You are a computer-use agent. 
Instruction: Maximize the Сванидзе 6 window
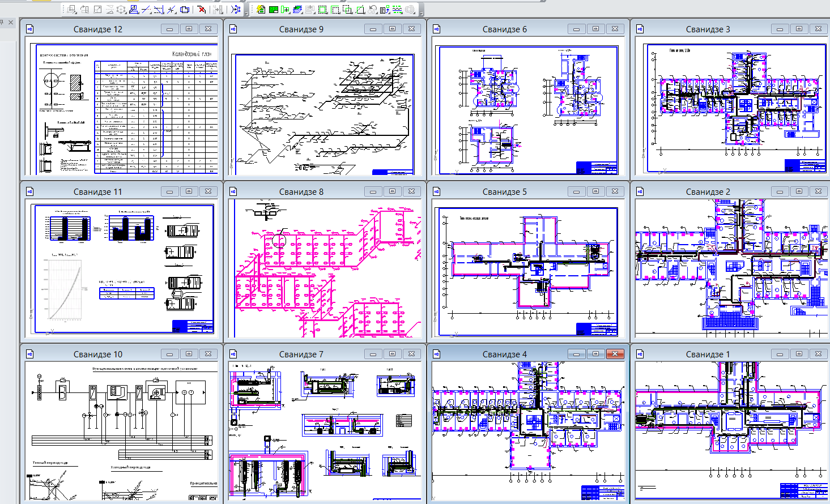coord(596,29)
